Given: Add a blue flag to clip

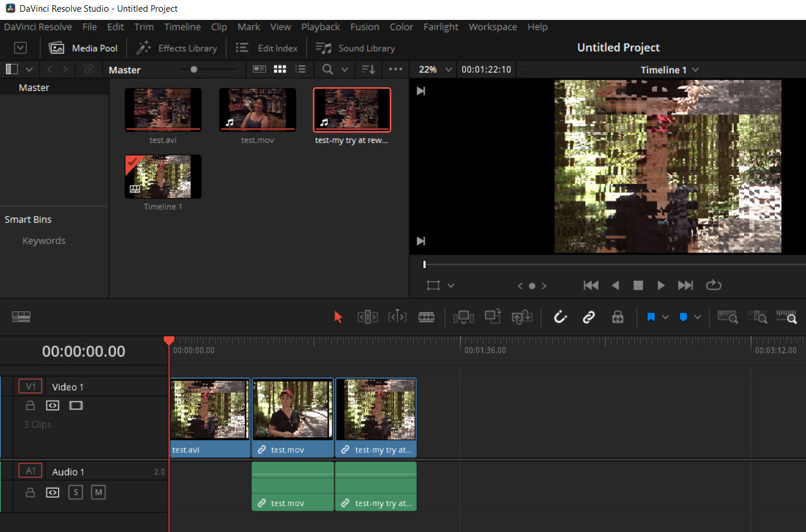Looking at the screenshot, I should point(651,317).
